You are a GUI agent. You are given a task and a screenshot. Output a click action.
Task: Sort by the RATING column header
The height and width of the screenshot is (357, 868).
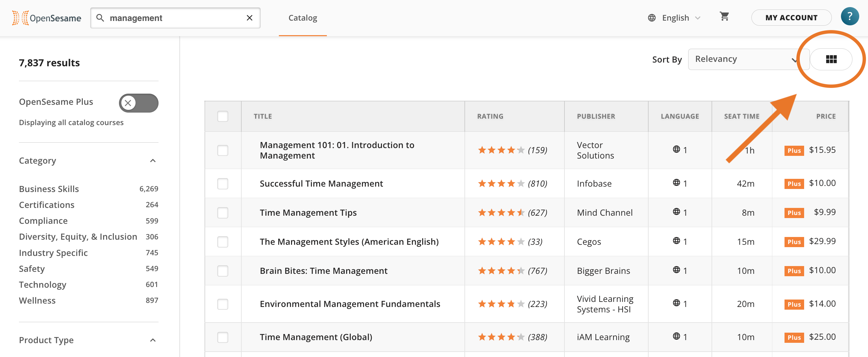click(x=490, y=116)
